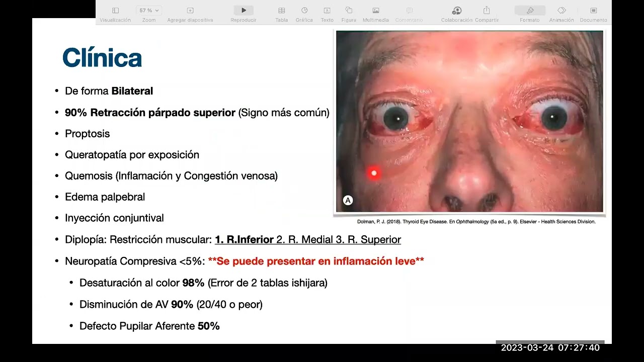The image size is (644, 362).
Task: Select 'Desaturación al color 98%' sub-bullet
Action: tap(203, 283)
